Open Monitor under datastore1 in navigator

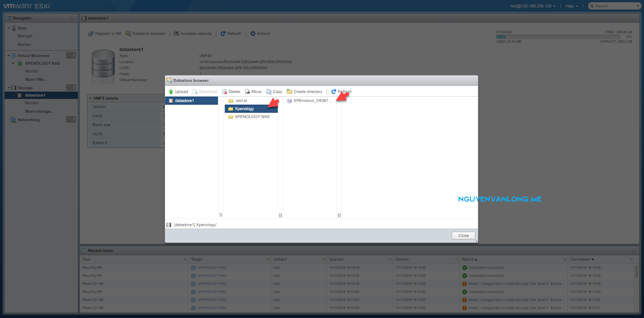pyautogui.click(x=32, y=103)
